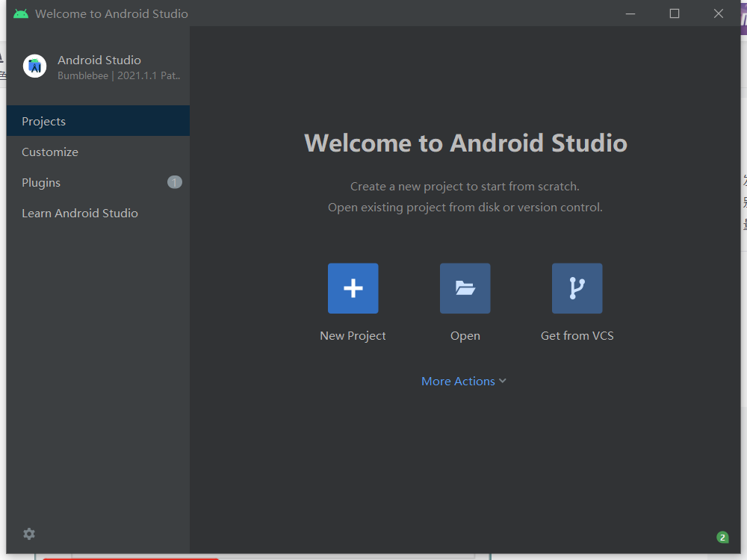
Task: Click the Open label text
Action: click(465, 336)
